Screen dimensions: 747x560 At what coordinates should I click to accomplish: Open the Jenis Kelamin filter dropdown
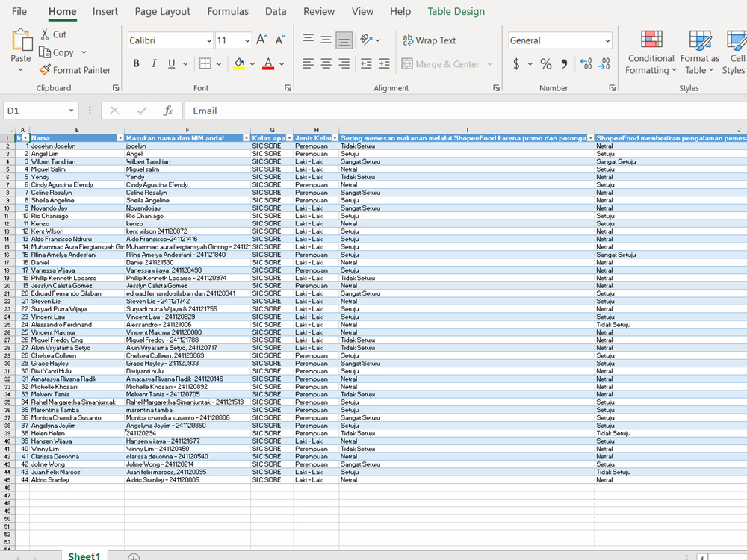pyautogui.click(x=335, y=138)
